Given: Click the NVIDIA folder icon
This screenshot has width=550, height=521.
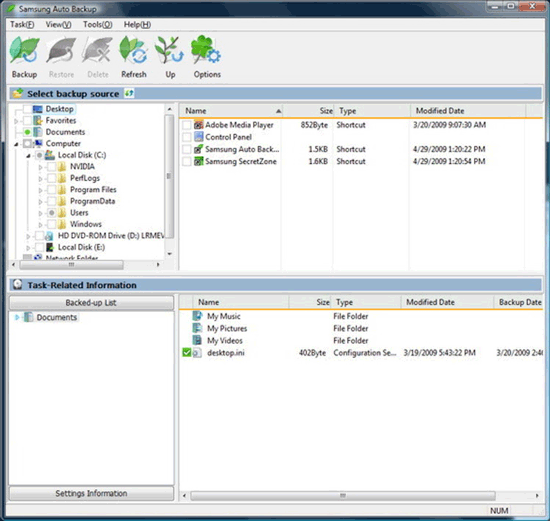Looking at the screenshot, I should 62,167.
